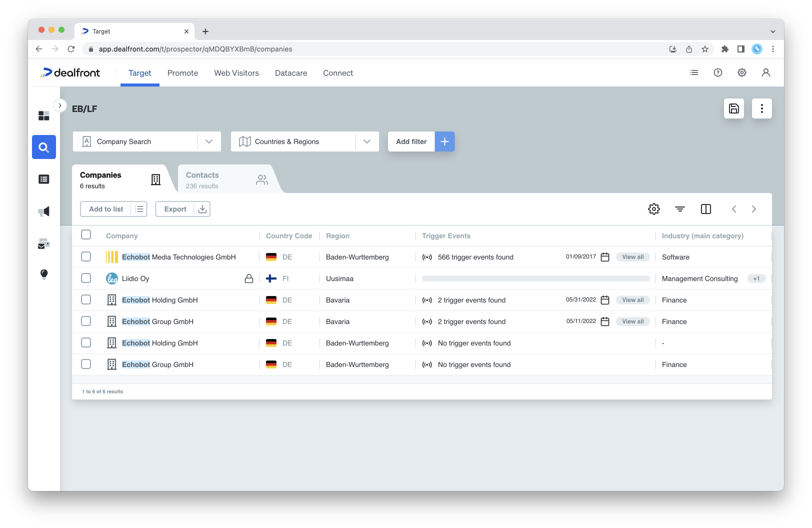This screenshot has width=812, height=528.
Task: Reload the page using browser refresh
Action: (x=71, y=49)
